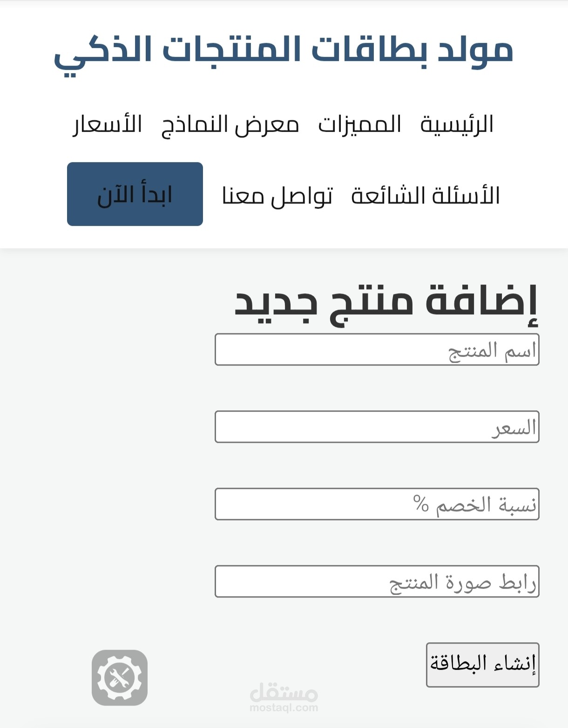Screen dimensions: 568x728
Task: View the الأسعار pricing page
Action: 107,124
